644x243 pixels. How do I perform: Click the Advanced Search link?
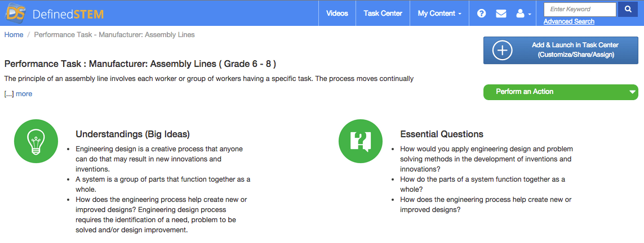569,21
